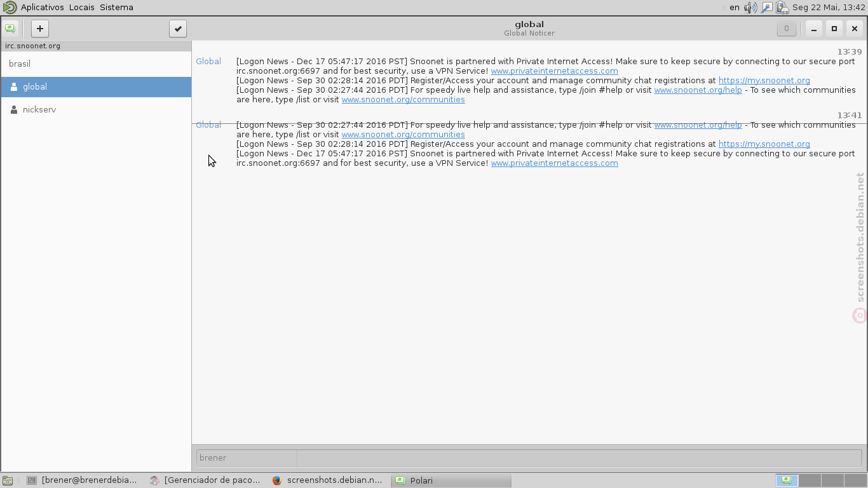Open the user count button showing 0

coord(786,29)
